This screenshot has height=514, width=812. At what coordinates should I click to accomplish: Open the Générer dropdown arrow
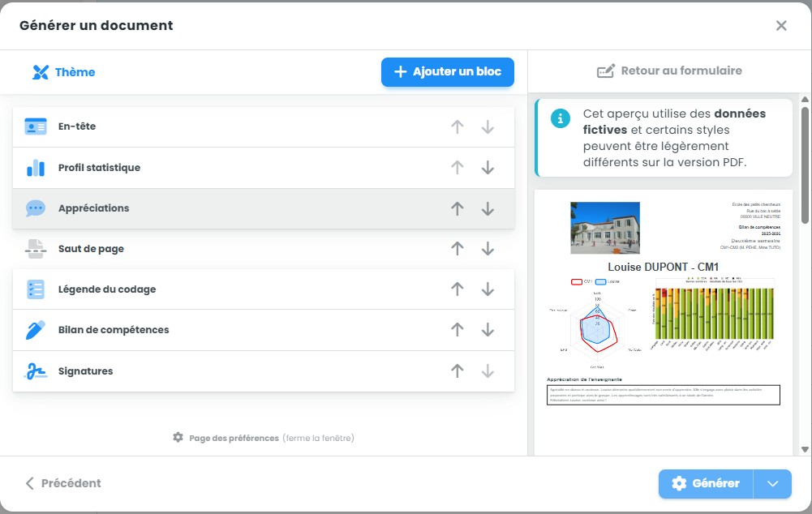point(773,484)
